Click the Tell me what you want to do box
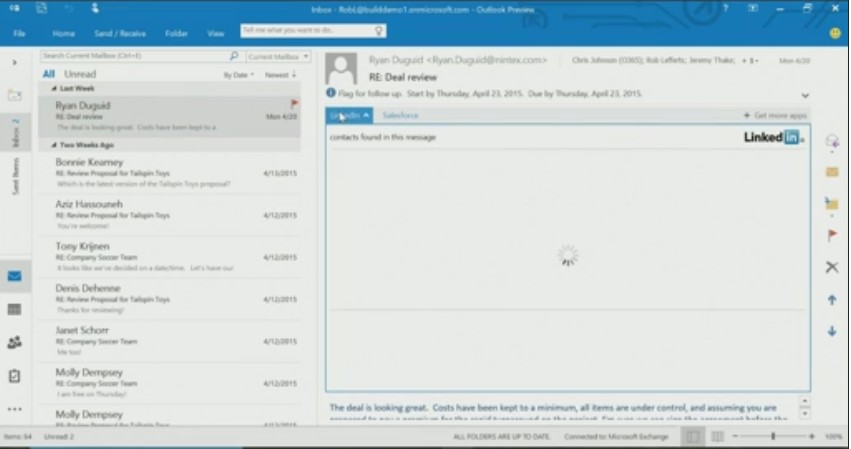The width and height of the screenshot is (851, 449). pos(313,30)
